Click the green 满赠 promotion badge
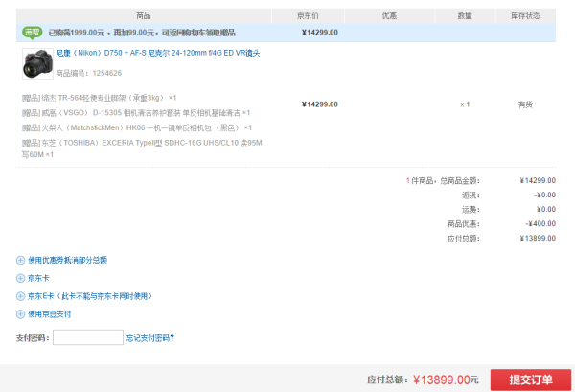575x392 pixels. (33, 33)
